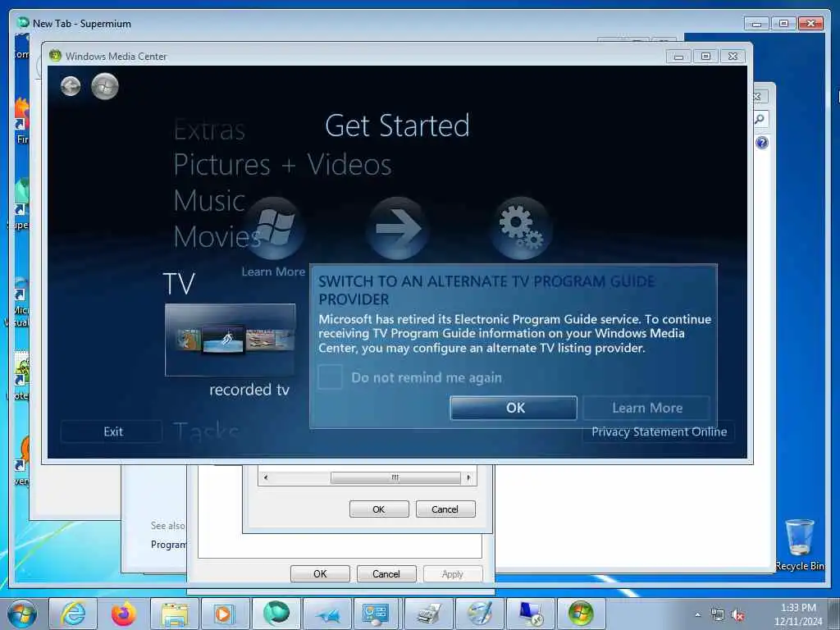Click Cancel just below the horizontal scrollbar
Viewport: 840px width, 630px height.
click(x=445, y=509)
